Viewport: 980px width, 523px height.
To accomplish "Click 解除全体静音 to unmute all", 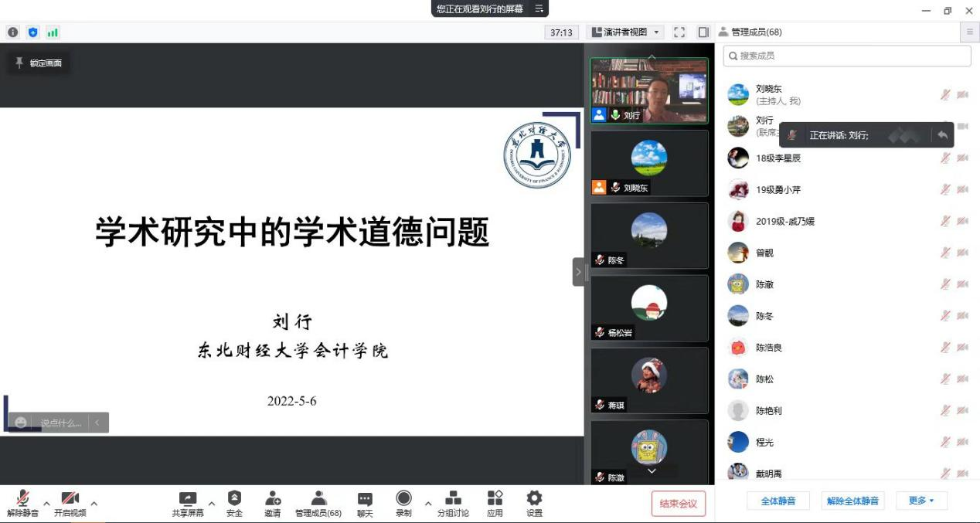I will coord(852,500).
